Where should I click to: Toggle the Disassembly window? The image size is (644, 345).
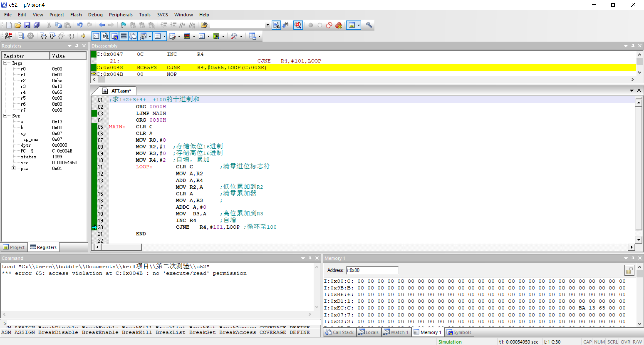105,36
